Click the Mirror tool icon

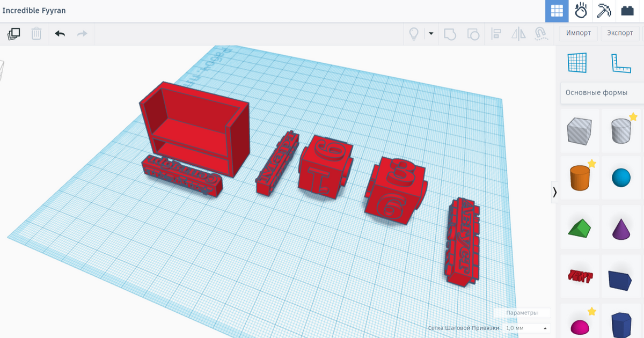point(518,34)
